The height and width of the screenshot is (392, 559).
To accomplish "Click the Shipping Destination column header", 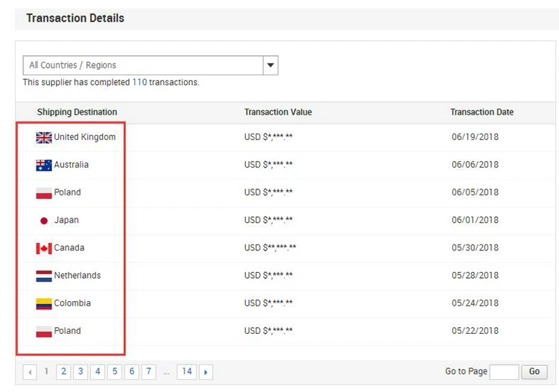I will (77, 113).
